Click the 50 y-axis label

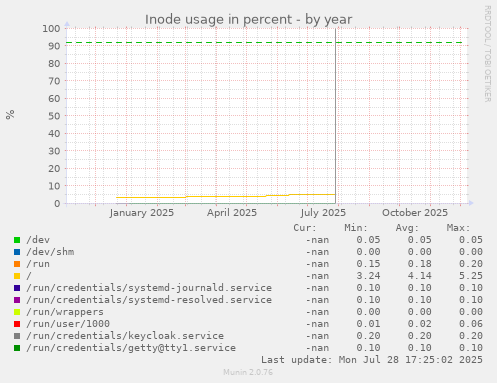(54, 116)
